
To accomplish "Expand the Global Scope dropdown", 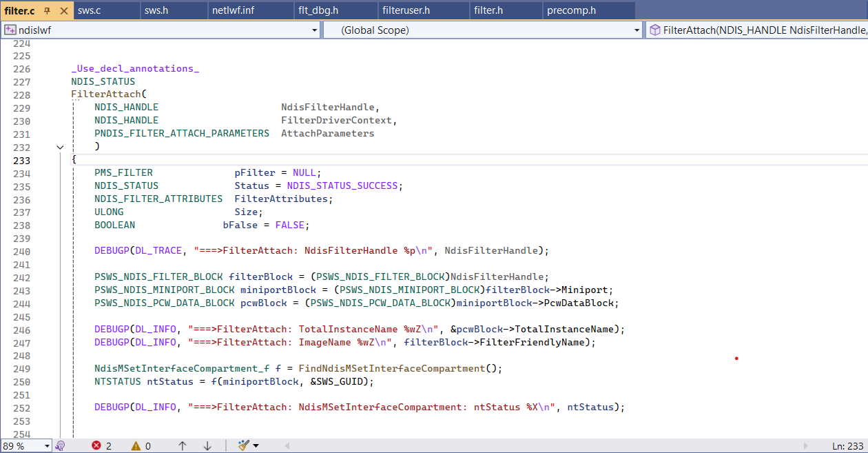I will (x=637, y=30).
